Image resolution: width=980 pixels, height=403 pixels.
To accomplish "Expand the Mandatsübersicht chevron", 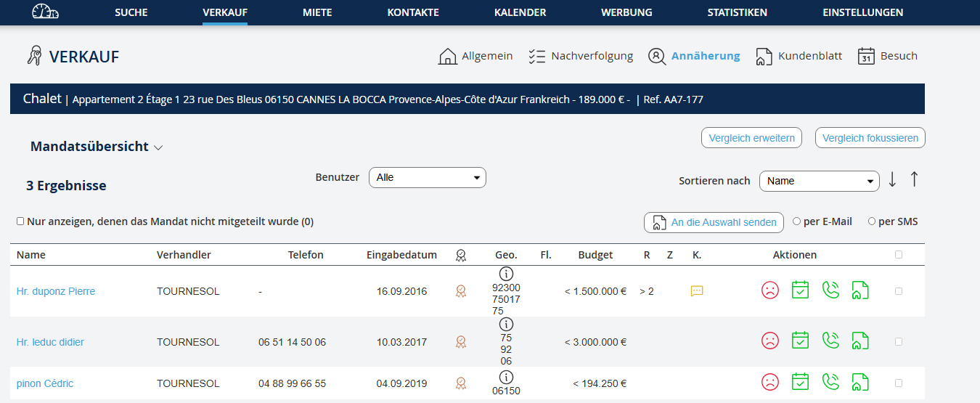I will click(158, 147).
